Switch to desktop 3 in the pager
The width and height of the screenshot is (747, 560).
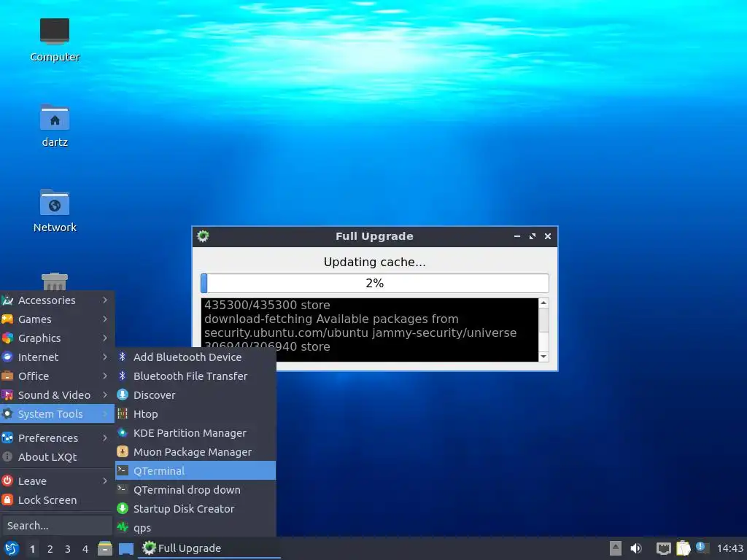[x=68, y=549]
